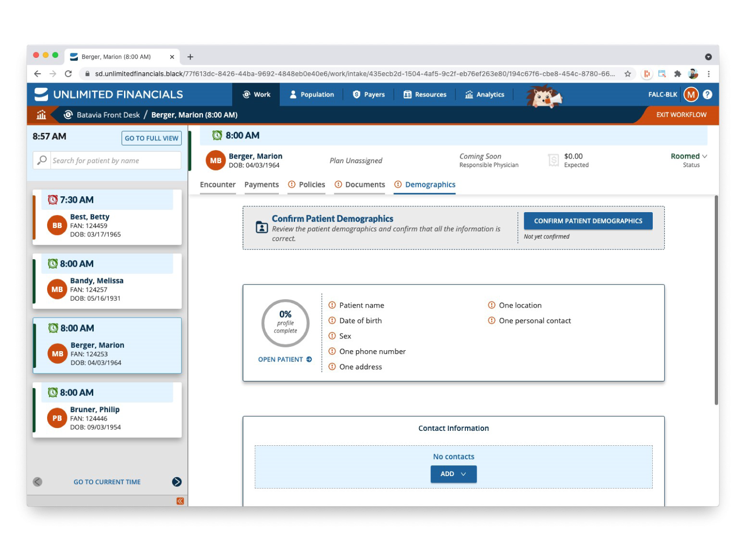This screenshot has width=746, height=560.
Task: Click the help question mark icon
Action: point(707,94)
